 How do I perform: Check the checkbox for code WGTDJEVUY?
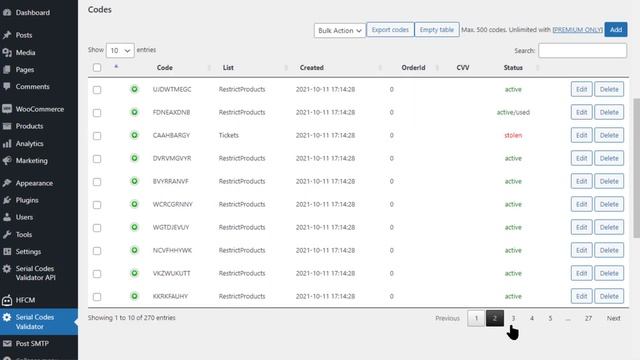click(x=97, y=228)
